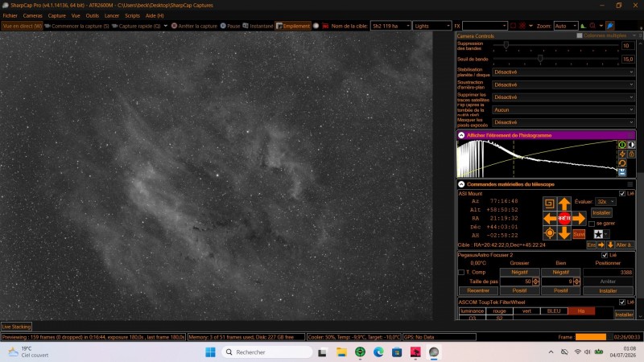The height and width of the screenshot is (362, 644).
Task: Click the blue telescope icon in toolbar
Action: pyautogui.click(x=610, y=26)
